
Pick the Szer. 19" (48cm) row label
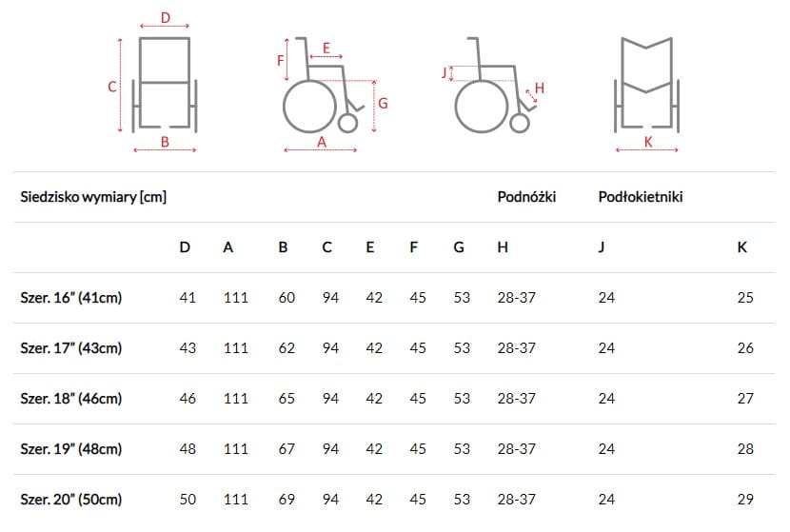tap(71, 449)
